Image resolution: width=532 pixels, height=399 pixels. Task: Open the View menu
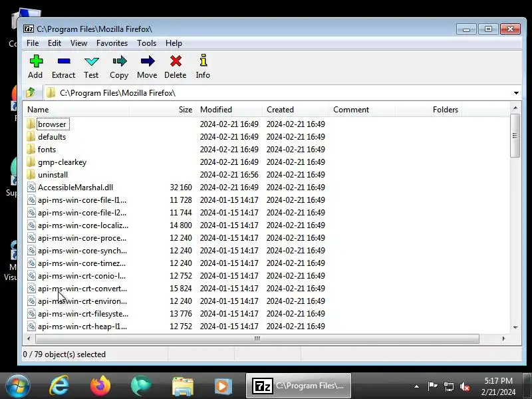(78, 43)
